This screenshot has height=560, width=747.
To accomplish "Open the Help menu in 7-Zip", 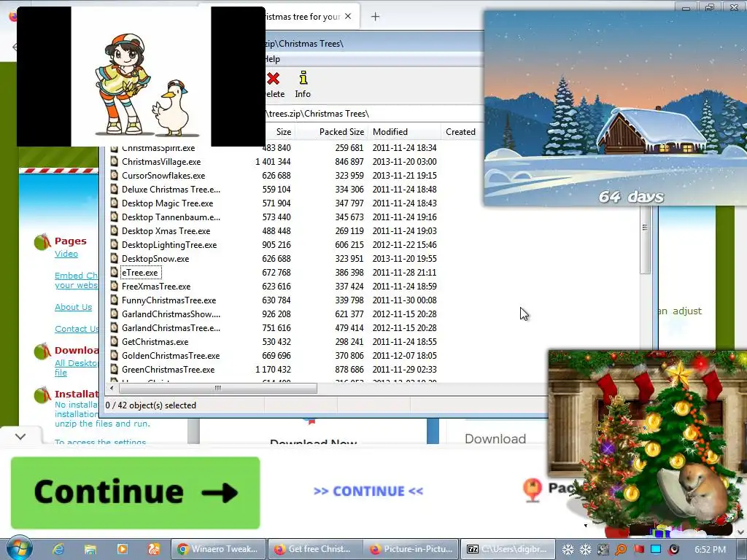I will pyautogui.click(x=272, y=59).
